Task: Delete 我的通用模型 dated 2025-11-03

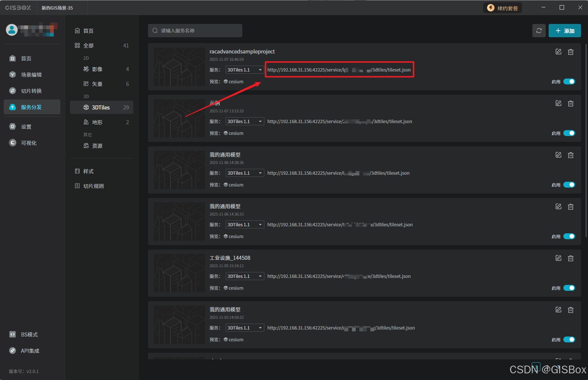Action: coord(571,310)
